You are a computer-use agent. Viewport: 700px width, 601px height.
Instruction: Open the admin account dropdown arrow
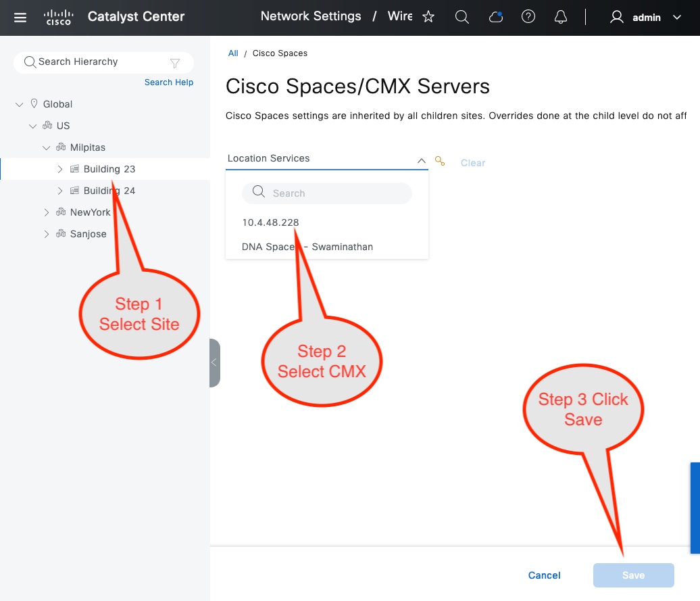[677, 18]
